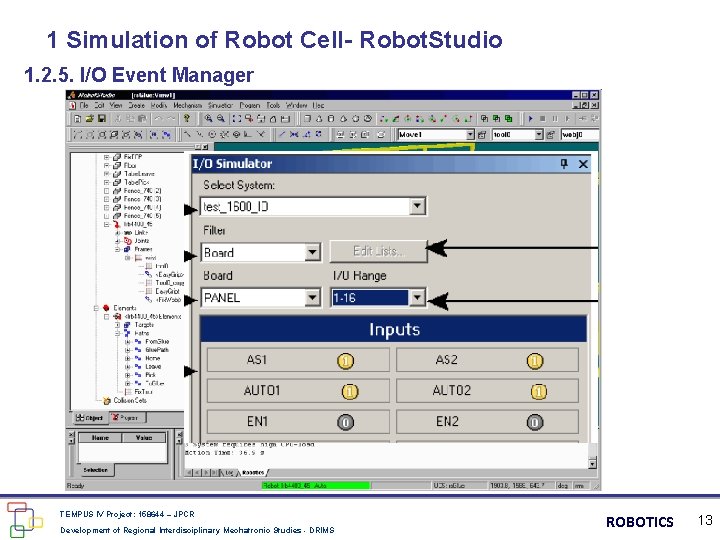Click the Cut scissors toolbar icon
This screenshot has height=540, width=720.
[118, 118]
